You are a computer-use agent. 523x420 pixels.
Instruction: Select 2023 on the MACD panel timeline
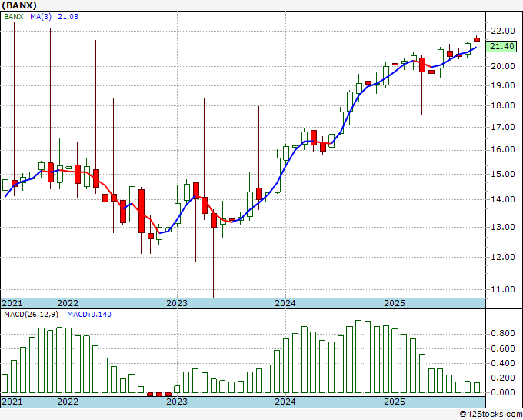(177, 402)
